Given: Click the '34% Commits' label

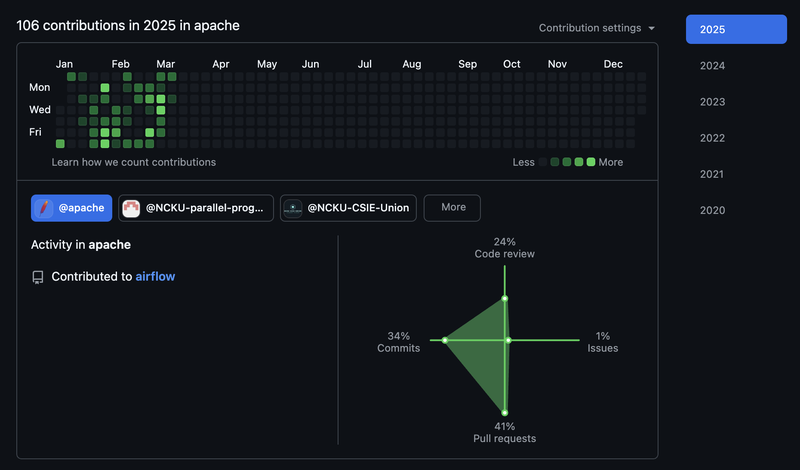Looking at the screenshot, I should click(398, 342).
